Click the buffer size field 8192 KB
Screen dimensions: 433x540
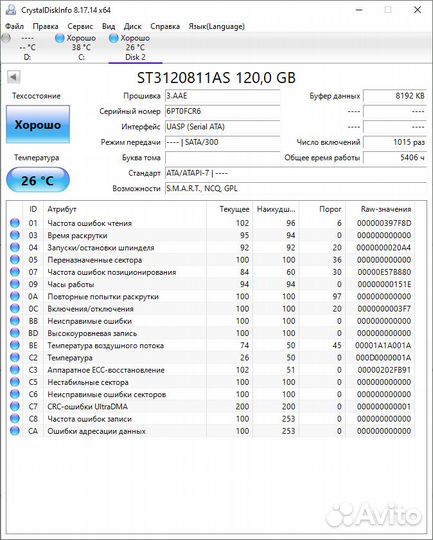pos(395,96)
